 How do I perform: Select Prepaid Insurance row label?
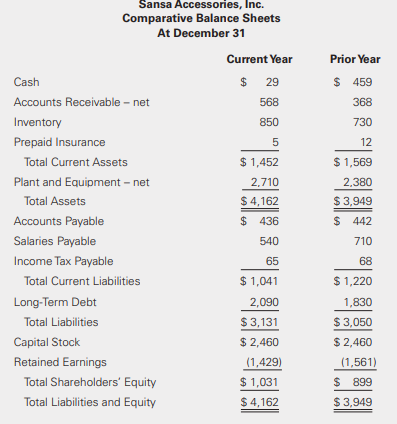(59, 142)
